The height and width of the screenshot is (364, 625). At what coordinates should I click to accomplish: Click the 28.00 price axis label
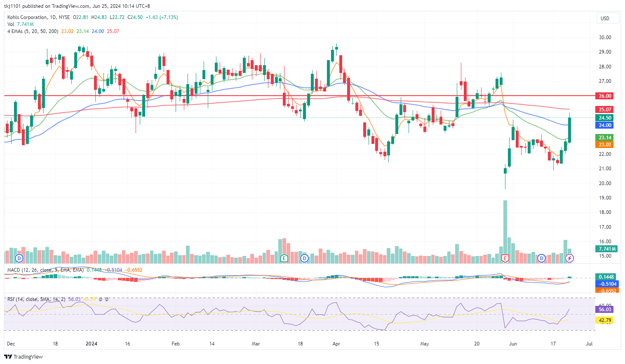605,67
